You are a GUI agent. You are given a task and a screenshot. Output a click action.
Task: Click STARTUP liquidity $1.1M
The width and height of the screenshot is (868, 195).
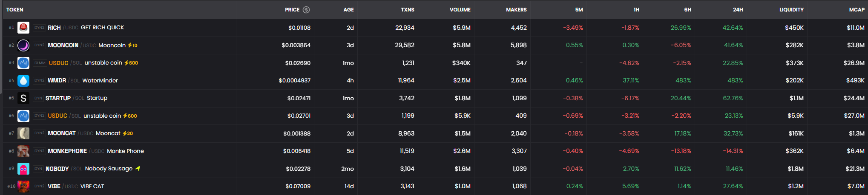[796, 98]
